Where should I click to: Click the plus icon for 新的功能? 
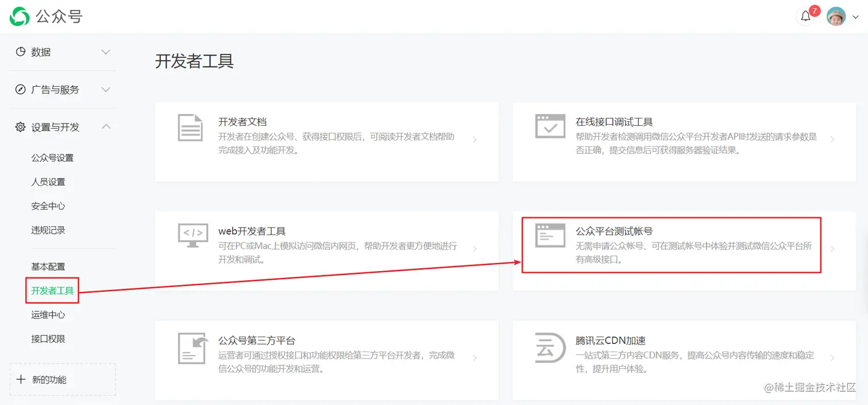(21, 379)
